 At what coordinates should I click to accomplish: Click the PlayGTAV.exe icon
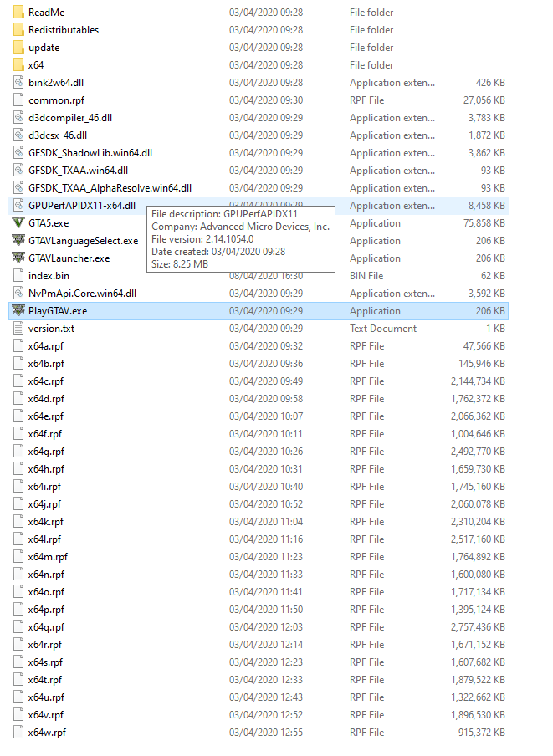[x=18, y=311]
